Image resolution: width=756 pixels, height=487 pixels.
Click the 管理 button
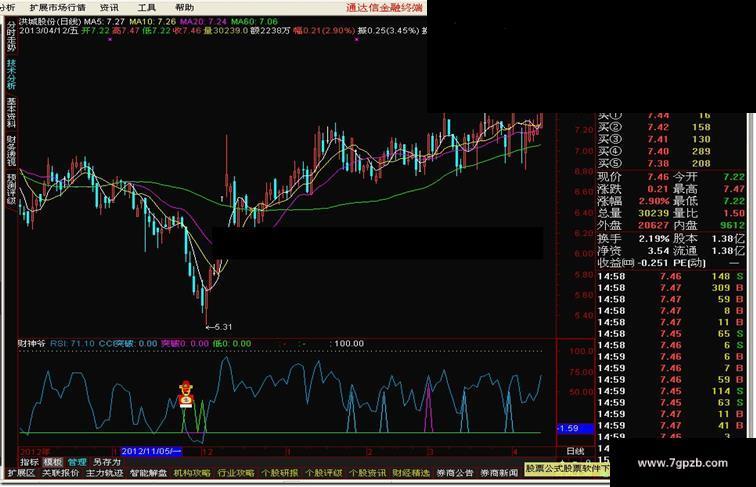(77, 462)
